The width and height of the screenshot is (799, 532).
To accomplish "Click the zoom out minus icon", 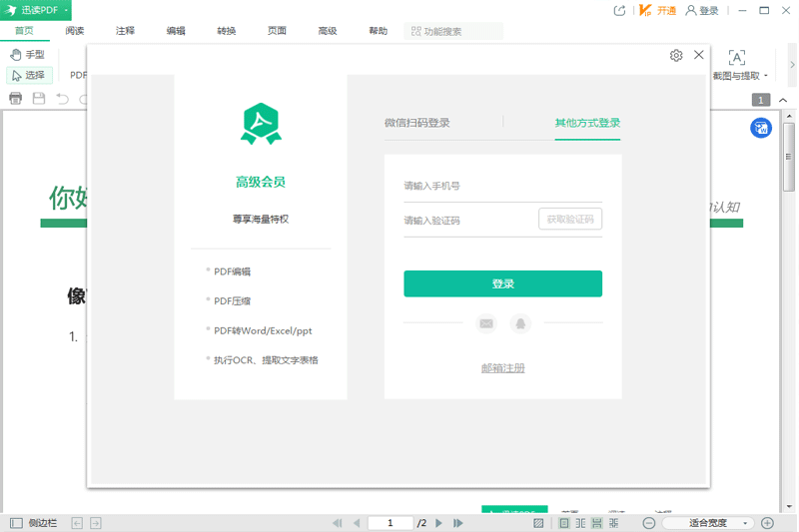I will [x=649, y=523].
